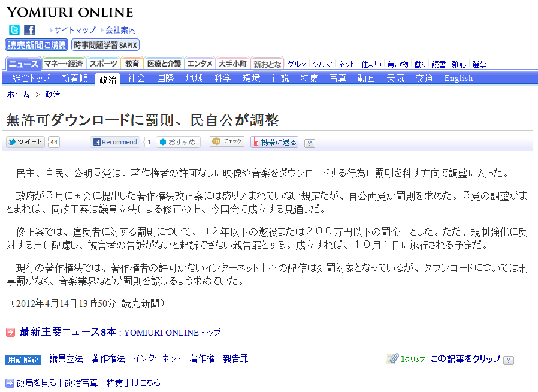Click red arrow icon beside 最新主要ニュース

click(11, 332)
